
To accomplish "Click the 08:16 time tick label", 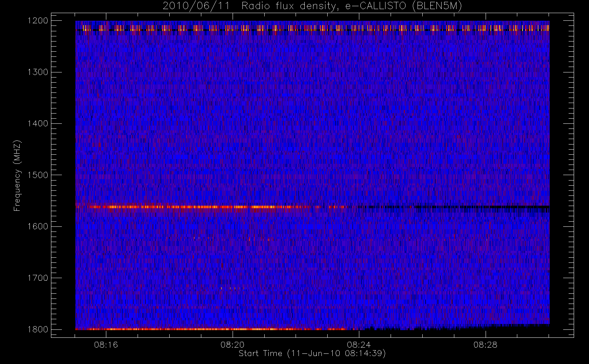I will point(106,344).
